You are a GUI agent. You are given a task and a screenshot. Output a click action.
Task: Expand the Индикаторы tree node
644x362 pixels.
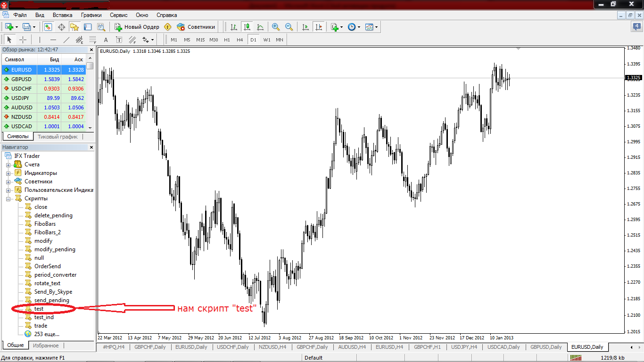(8, 173)
